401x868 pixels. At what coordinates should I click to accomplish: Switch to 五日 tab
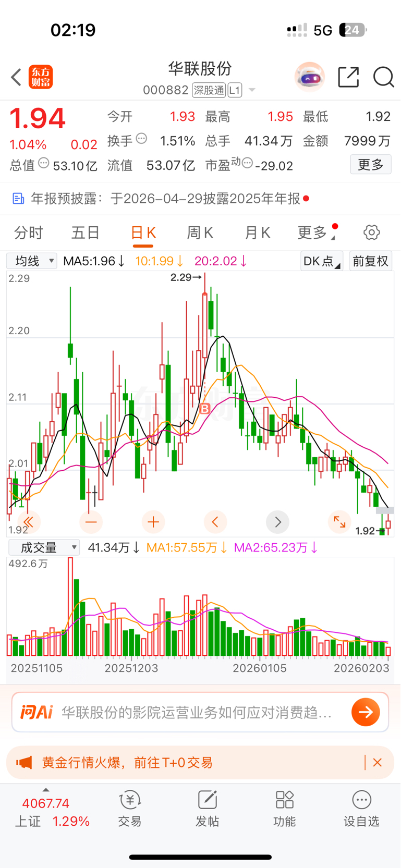pos(86,233)
